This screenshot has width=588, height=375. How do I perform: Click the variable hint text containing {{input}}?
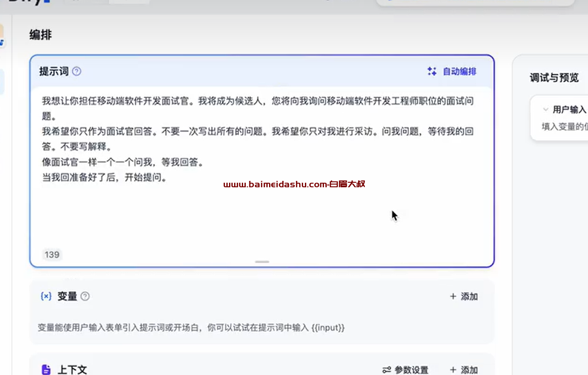(x=191, y=327)
